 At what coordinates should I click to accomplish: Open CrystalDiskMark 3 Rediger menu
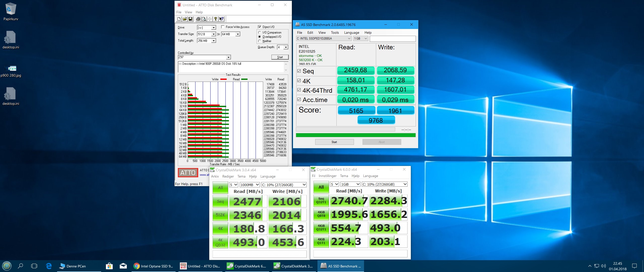click(228, 176)
